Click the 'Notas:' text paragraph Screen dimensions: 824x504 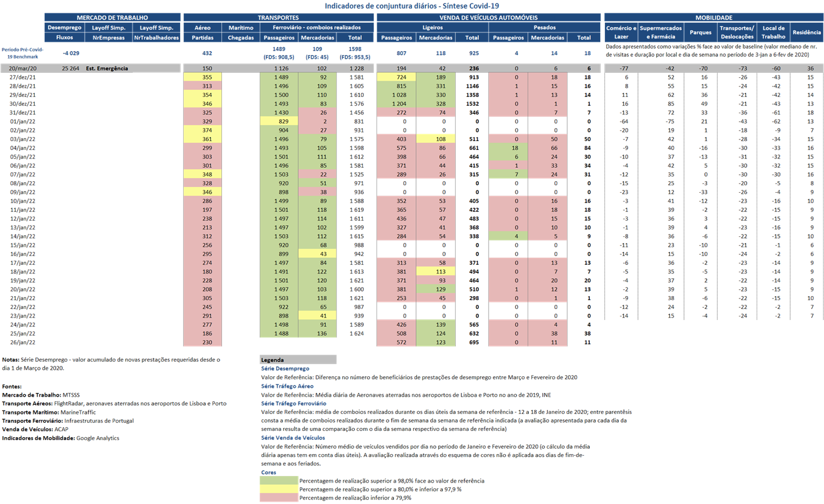tap(111, 364)
